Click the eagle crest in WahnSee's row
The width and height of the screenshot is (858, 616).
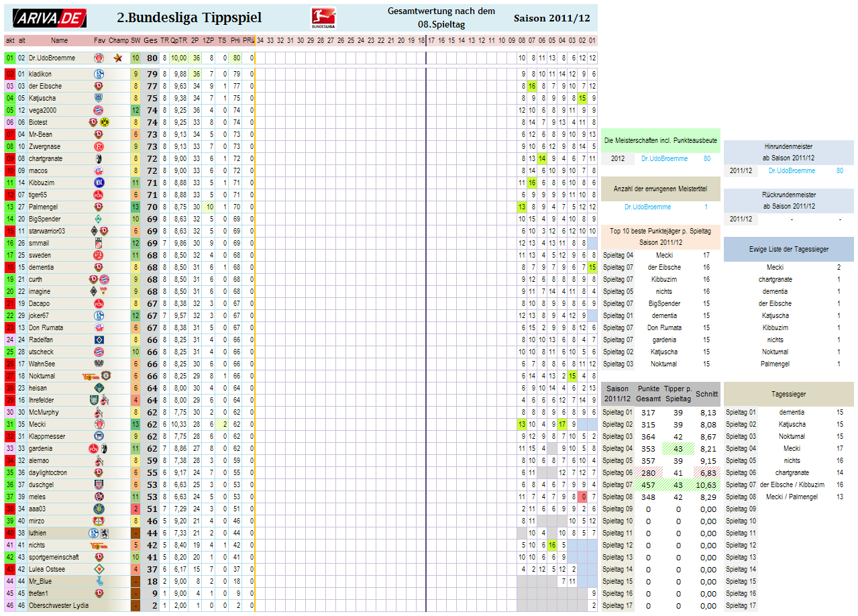[x=99, y=364]
